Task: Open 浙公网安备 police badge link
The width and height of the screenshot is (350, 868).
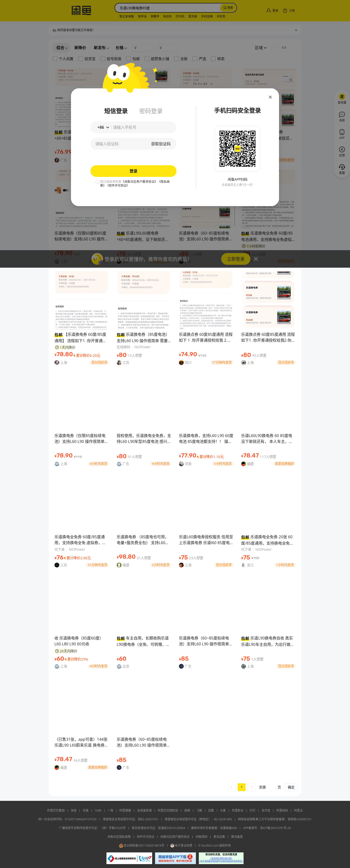Action: 142,845
